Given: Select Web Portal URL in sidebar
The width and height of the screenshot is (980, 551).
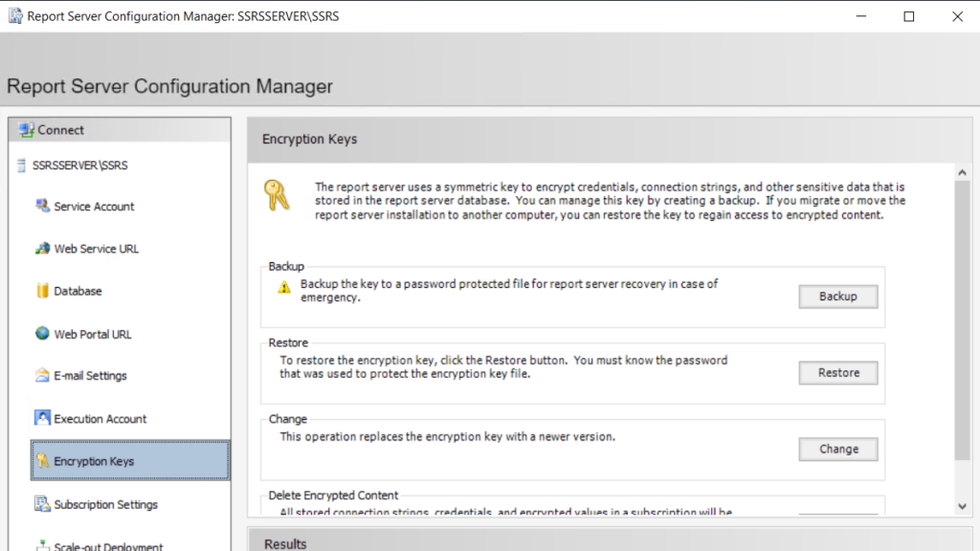Looking at the screenshot, I should click(x=93, y=334).
